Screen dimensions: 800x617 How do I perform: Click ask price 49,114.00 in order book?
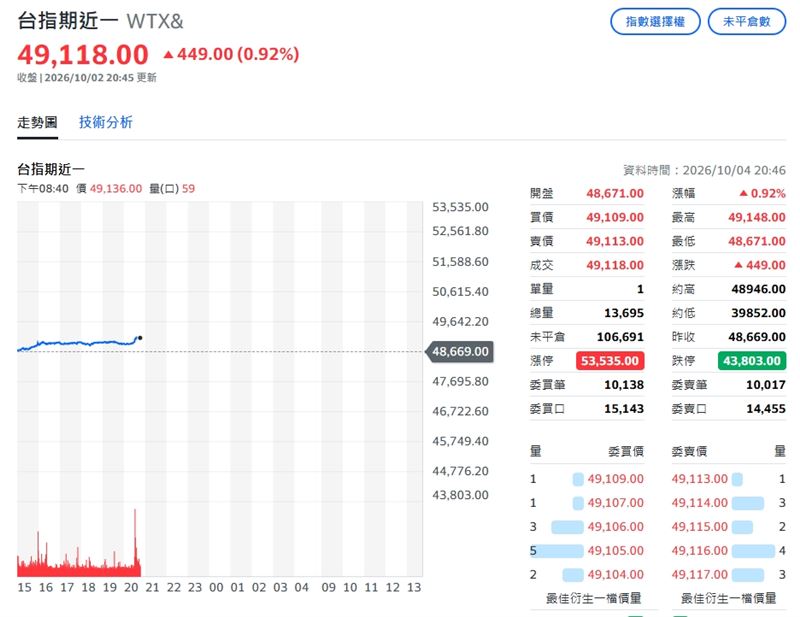699,503
